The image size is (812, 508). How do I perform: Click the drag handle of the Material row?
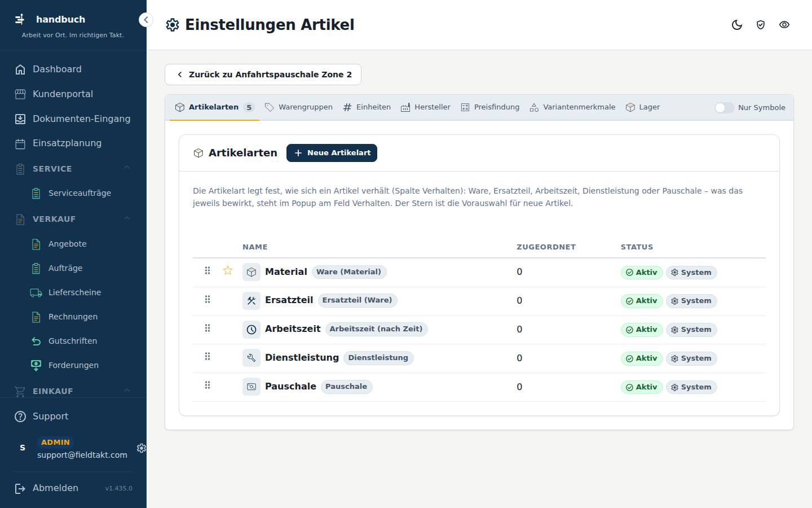[x=208, y=270]
